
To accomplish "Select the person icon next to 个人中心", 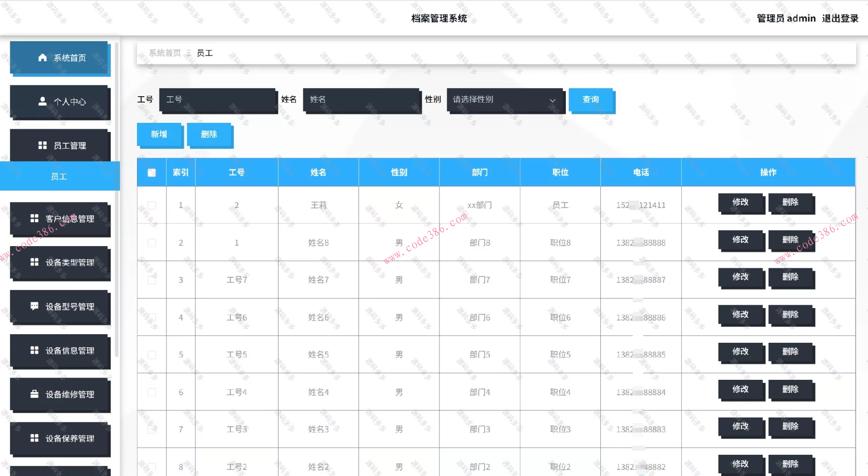I will click(42, 101).
